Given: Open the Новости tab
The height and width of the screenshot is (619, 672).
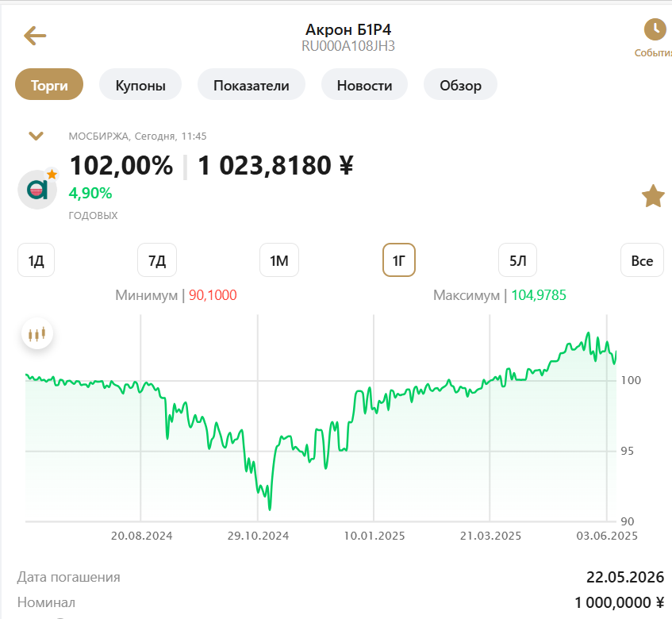Looking at the screenshot, I should click(x=364, y=84).
